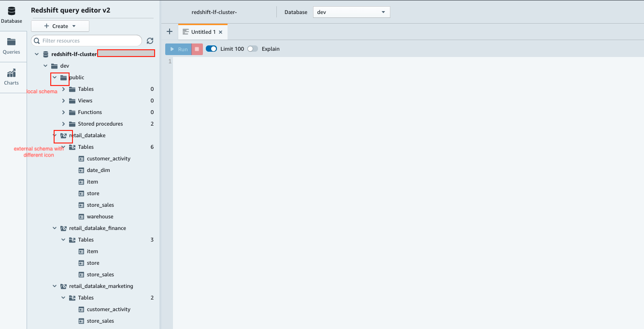Refresh the resources tree

(x=150, y=41)
